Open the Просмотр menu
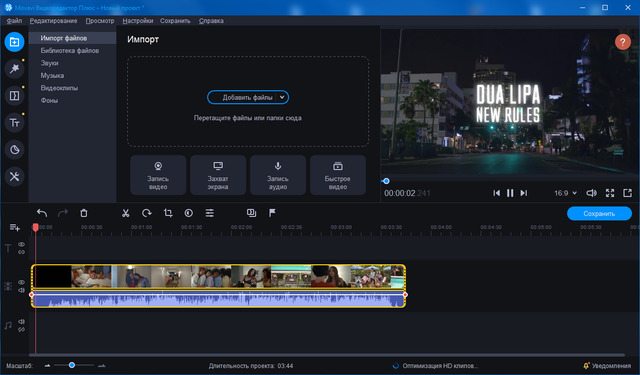 [100, 21]
